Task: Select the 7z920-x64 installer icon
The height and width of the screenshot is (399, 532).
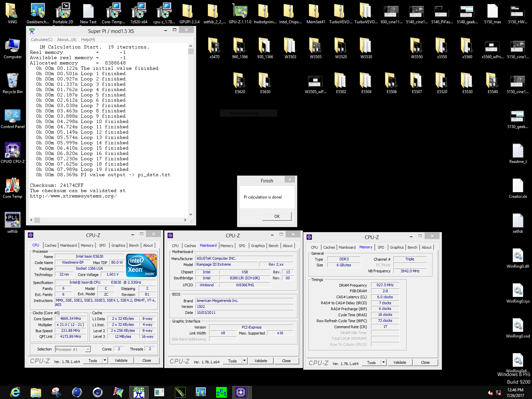Action: tap(139, 13)
